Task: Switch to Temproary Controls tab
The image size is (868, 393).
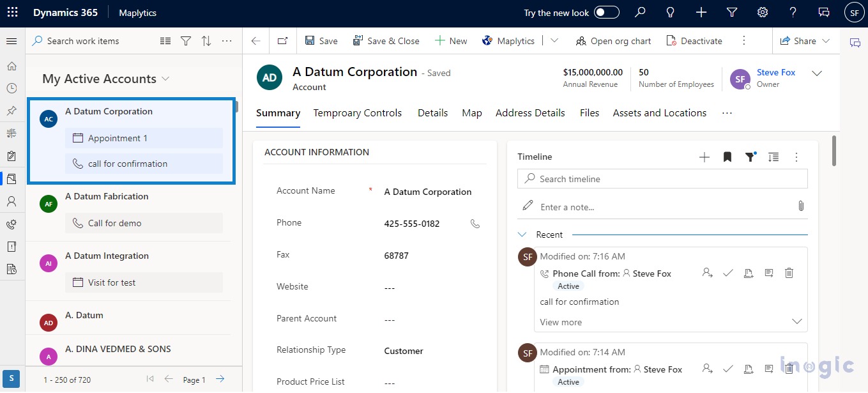Action: pos(358,113)
